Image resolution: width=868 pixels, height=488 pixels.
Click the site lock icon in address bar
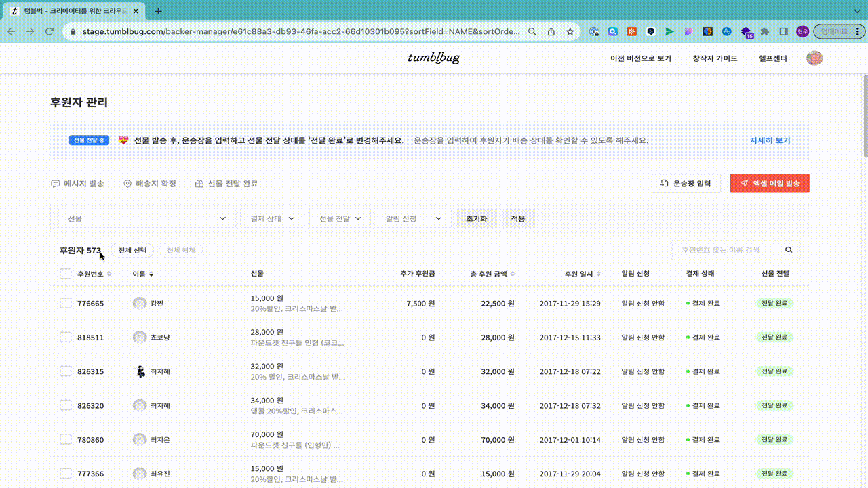(x=73, y=31)
